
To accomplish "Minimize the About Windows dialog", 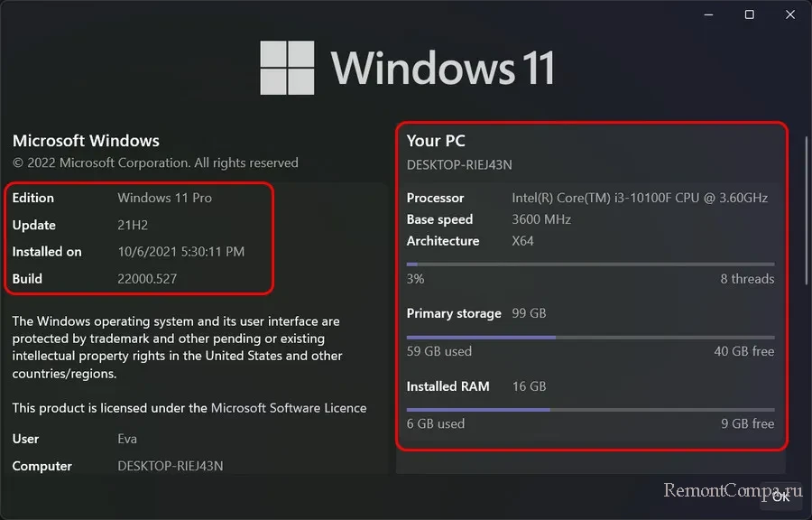I will (708, 14).
